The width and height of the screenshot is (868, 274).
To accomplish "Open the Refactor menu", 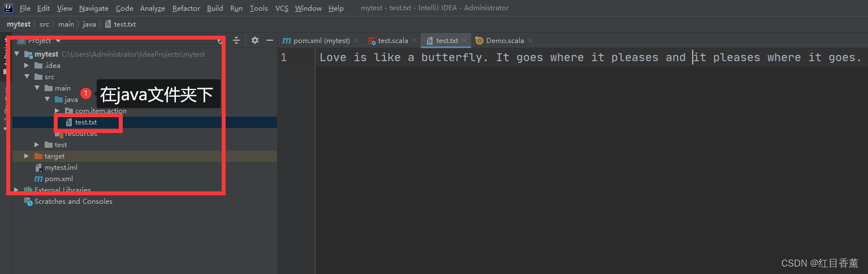I will [186, 8].
